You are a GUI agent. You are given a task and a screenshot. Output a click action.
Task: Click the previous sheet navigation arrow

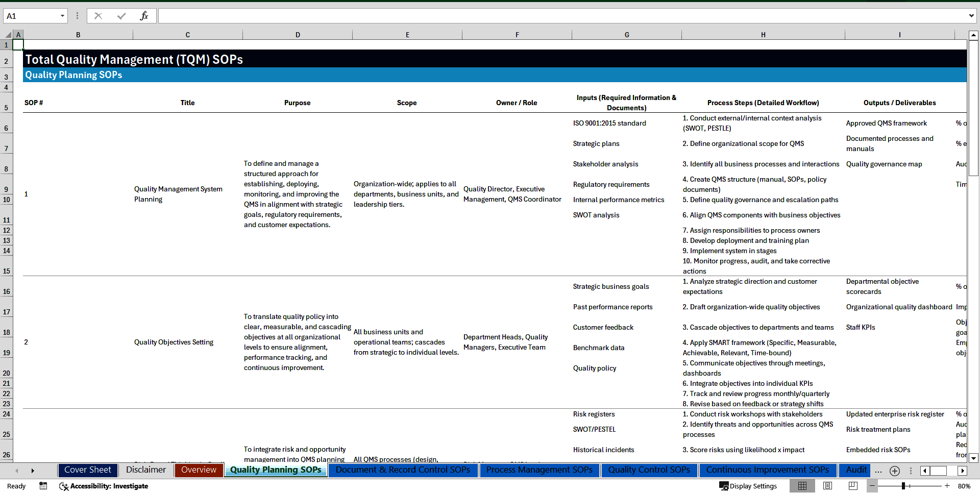(17, 471)
